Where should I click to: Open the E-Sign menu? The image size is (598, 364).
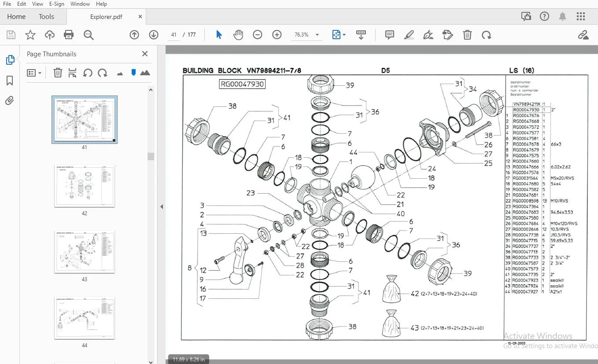click(x=57, y=4)
